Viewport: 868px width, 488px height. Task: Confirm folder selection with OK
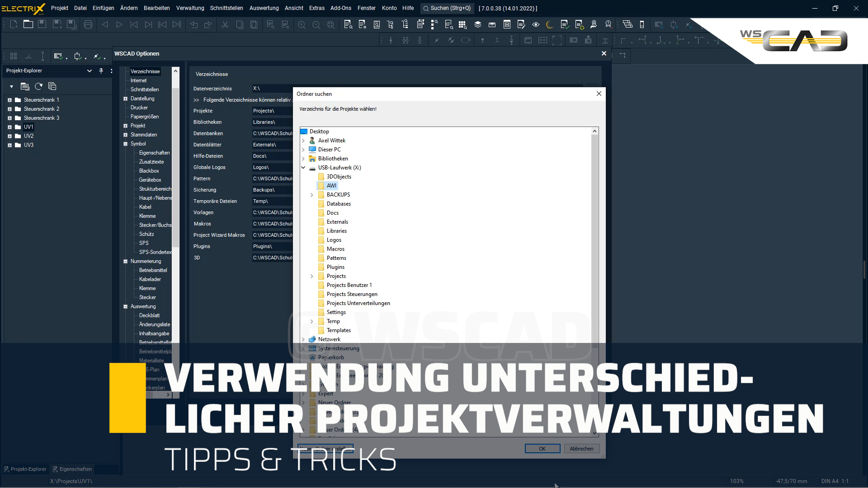(542, 448)
